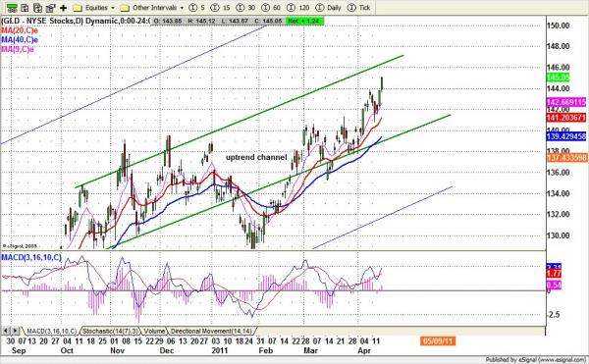The width and height of the screenshot is (589, 364).
Task: Open the MACD(3,16,10,C) study tab
Action: 51,331
